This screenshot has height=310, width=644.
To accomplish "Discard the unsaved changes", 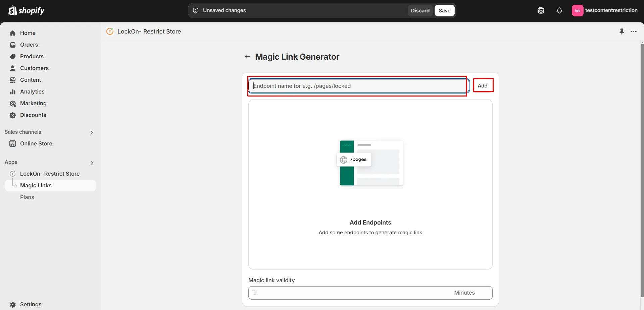I will point(420,10).
